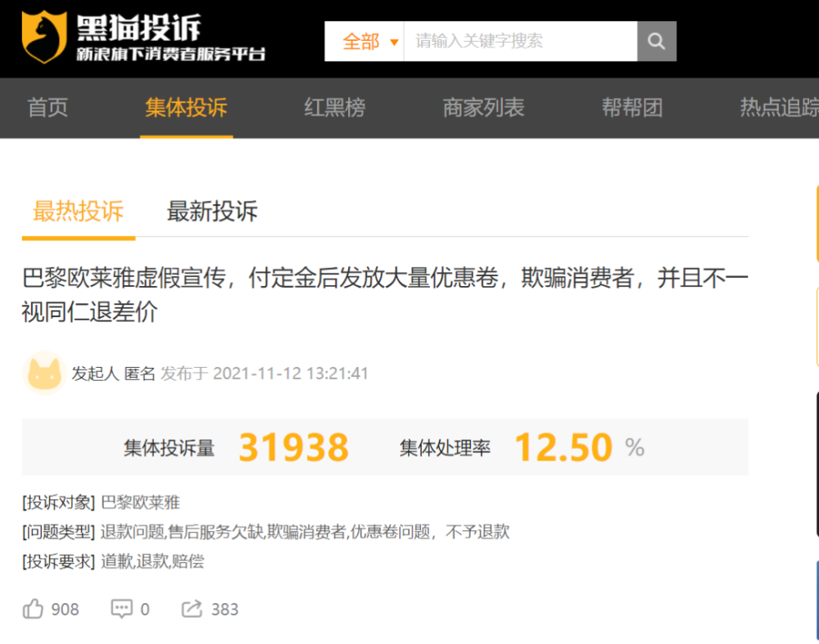Open the 商家列表 nav item
Image resolution: width=819 pixels, height=644 pixels.
pyautogui.click(x=484, y=107)
